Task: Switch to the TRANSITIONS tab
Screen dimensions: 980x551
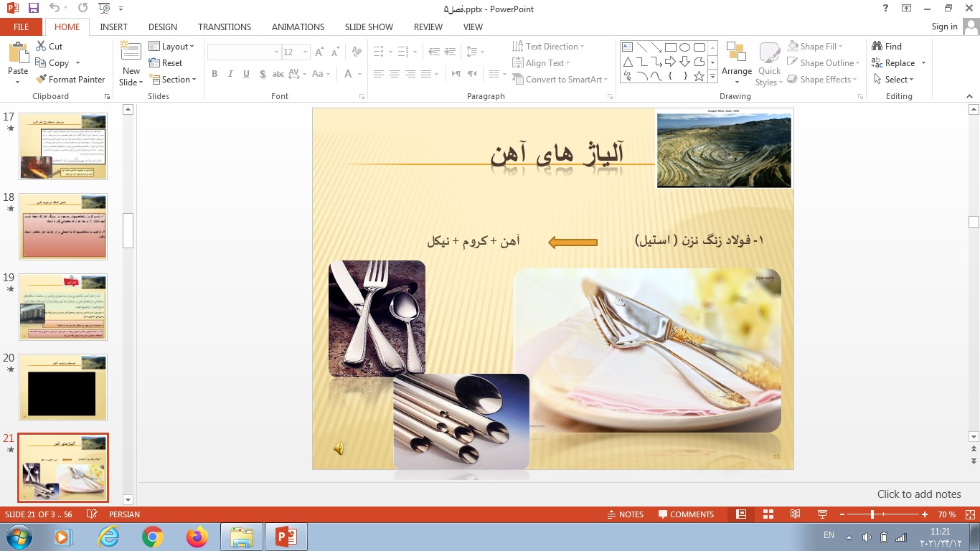Action: pos(225,27)
